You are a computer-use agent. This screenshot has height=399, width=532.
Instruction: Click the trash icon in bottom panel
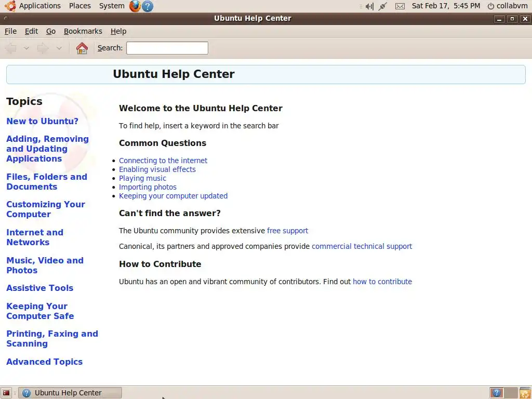525,393
